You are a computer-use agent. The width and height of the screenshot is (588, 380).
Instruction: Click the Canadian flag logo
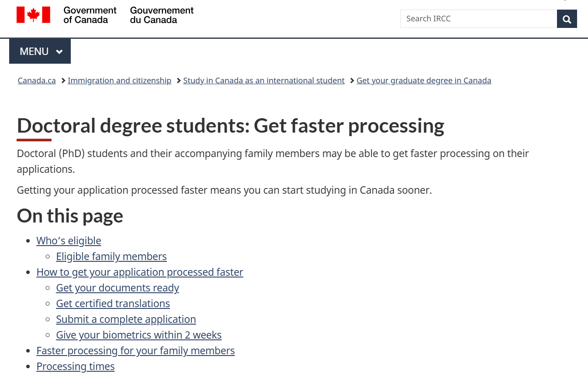click(33, 15)
